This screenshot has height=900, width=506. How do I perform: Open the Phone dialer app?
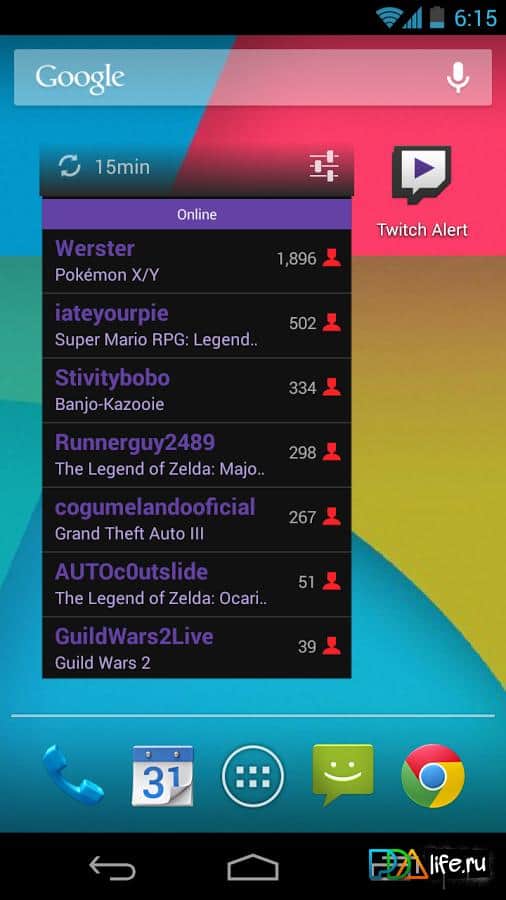(73, 775)
